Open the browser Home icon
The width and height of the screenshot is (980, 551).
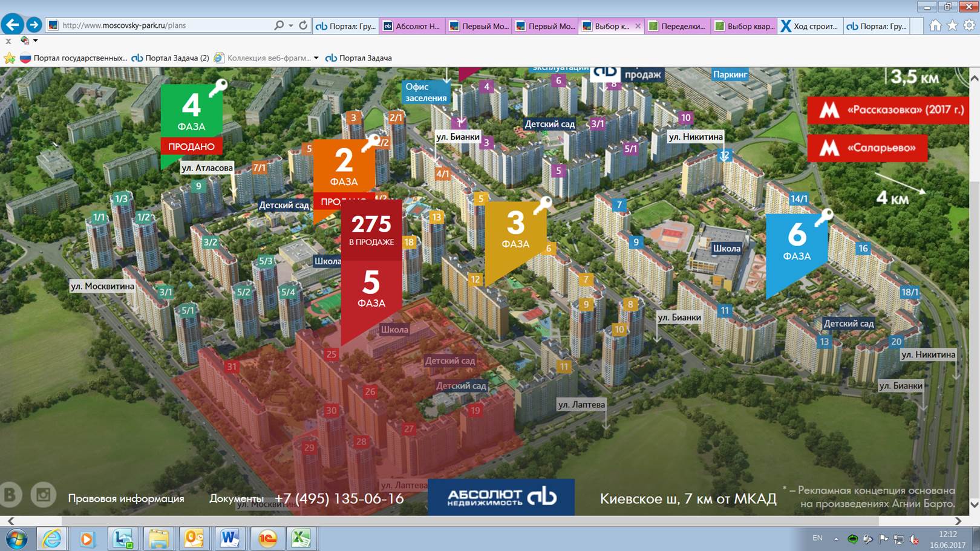click(935, 25)
